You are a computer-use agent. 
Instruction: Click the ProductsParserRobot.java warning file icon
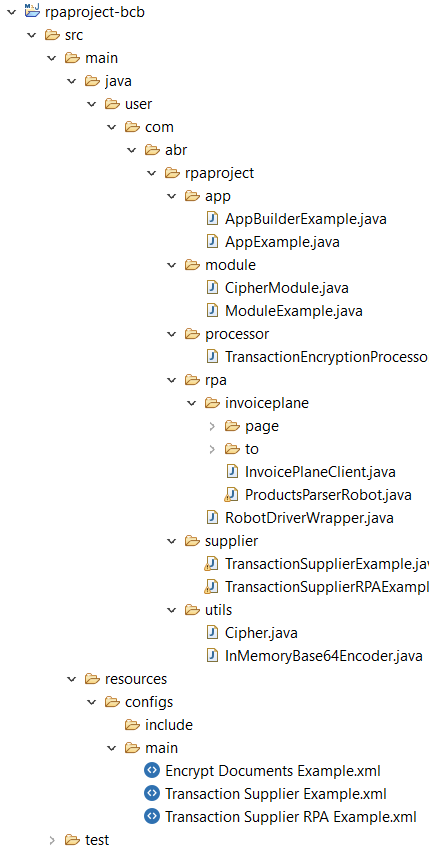(232, 495)
